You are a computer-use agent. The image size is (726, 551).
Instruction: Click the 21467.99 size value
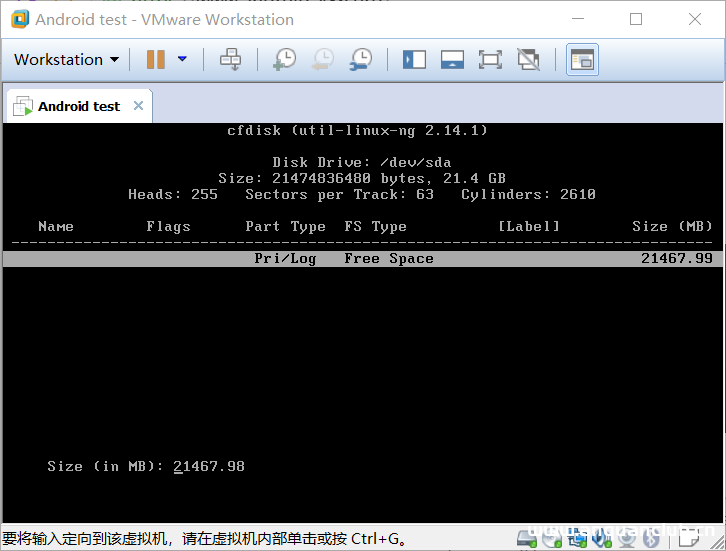pos(676,258)
